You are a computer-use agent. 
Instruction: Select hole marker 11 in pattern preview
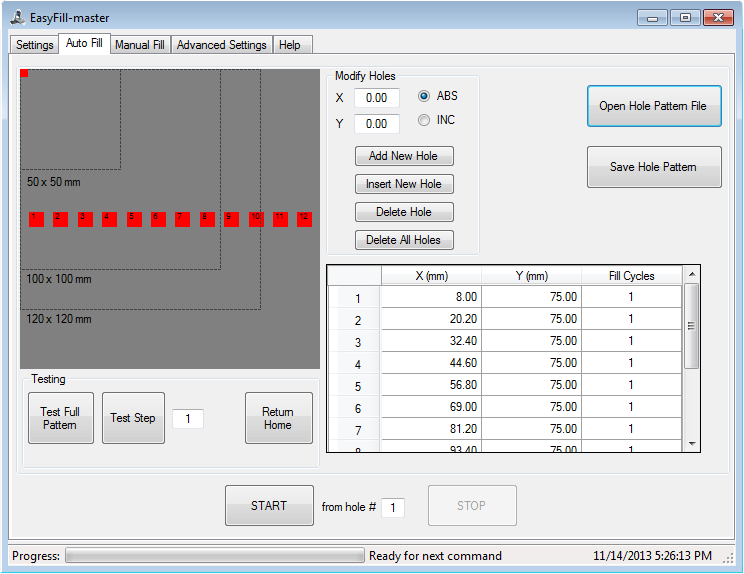(x=280, y=219)
